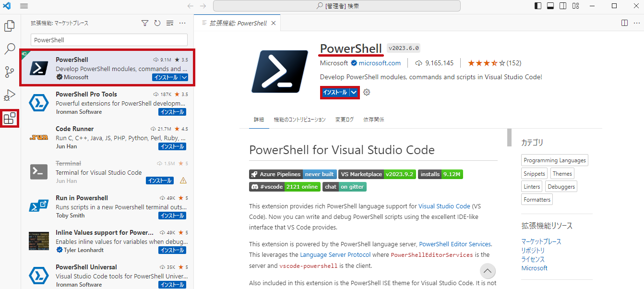This screenshot has height=289, width=644.
Task: Open the マーケットプレース resource link
Action: 541,241
